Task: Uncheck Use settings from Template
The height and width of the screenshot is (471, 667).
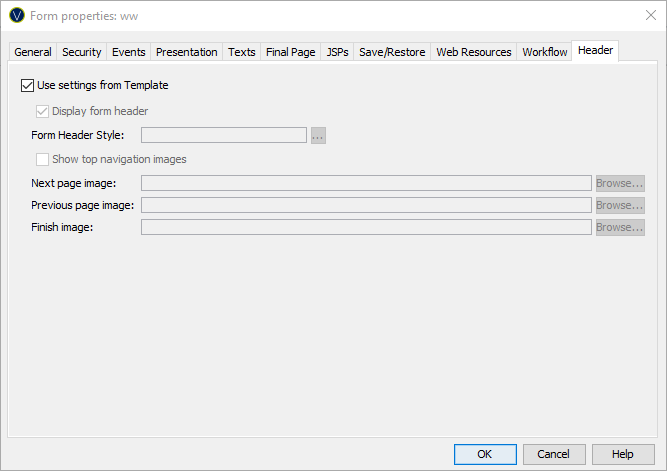Action: pos(27,86)
